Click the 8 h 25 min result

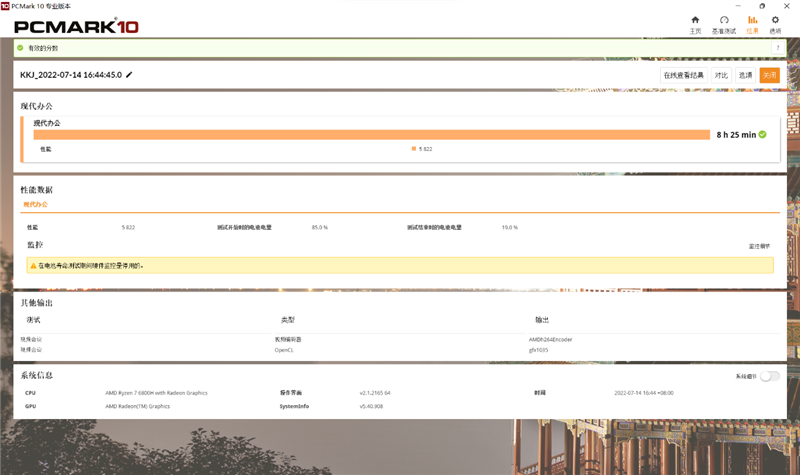coord(736,135)
